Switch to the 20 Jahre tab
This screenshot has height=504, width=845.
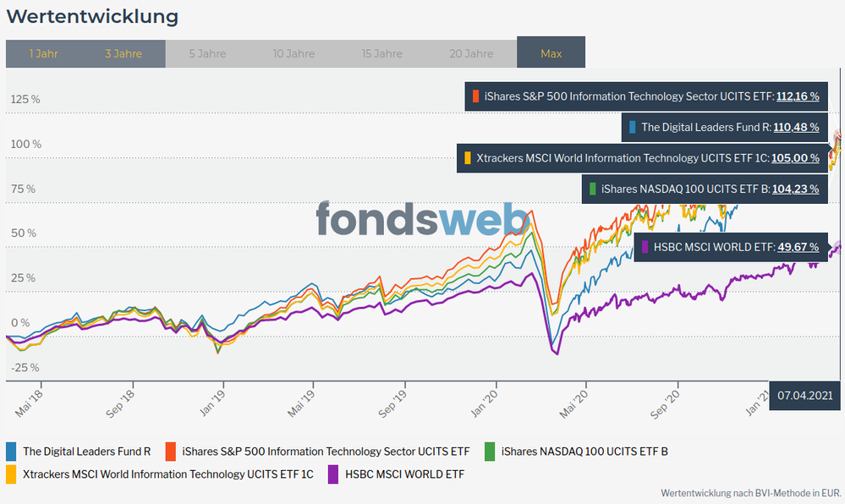coord(471,53)
